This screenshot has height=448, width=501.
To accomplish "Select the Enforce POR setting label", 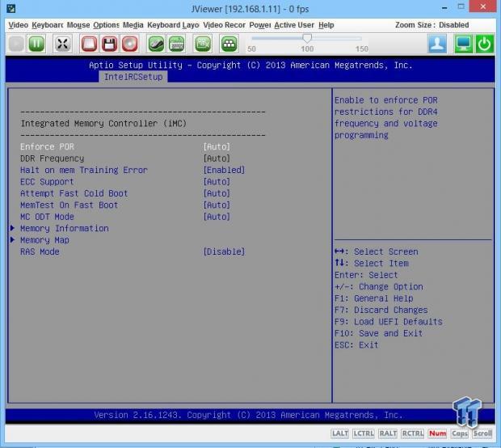I will [x=47, y=147].
